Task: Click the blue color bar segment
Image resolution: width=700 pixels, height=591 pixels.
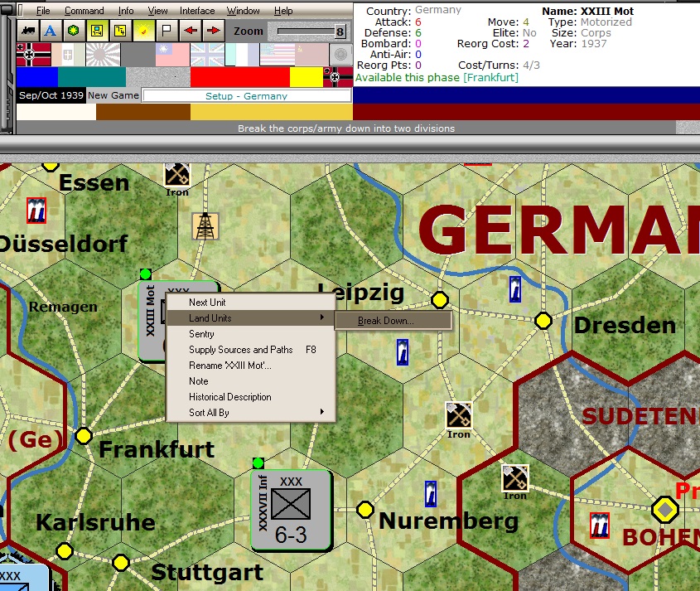Action: 37,77
